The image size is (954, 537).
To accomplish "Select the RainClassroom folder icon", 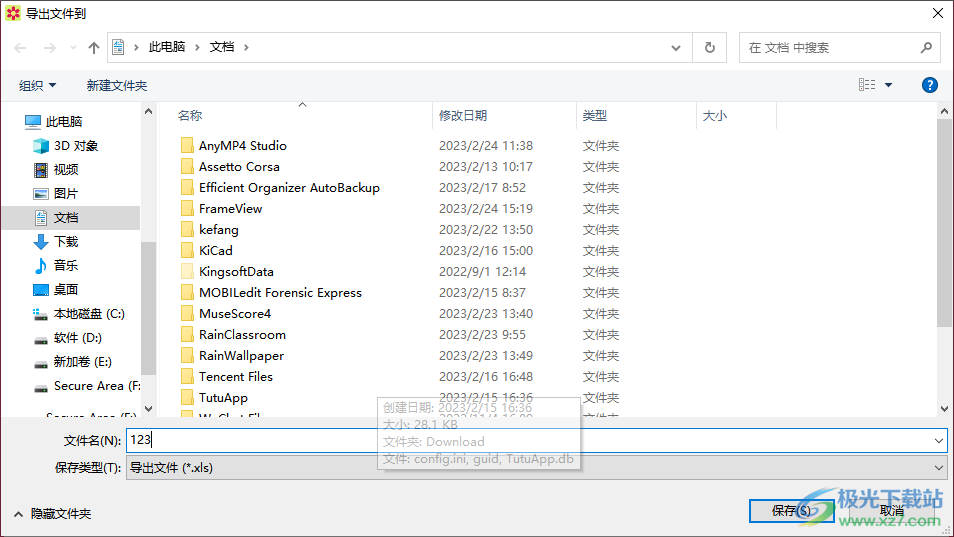I will (x=187, y=334).
